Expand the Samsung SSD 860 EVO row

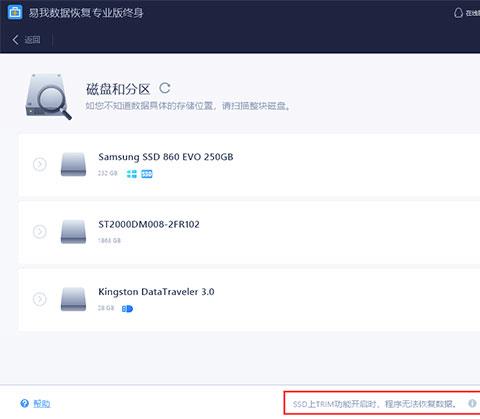pyautogui.click(x=40, y=164)
